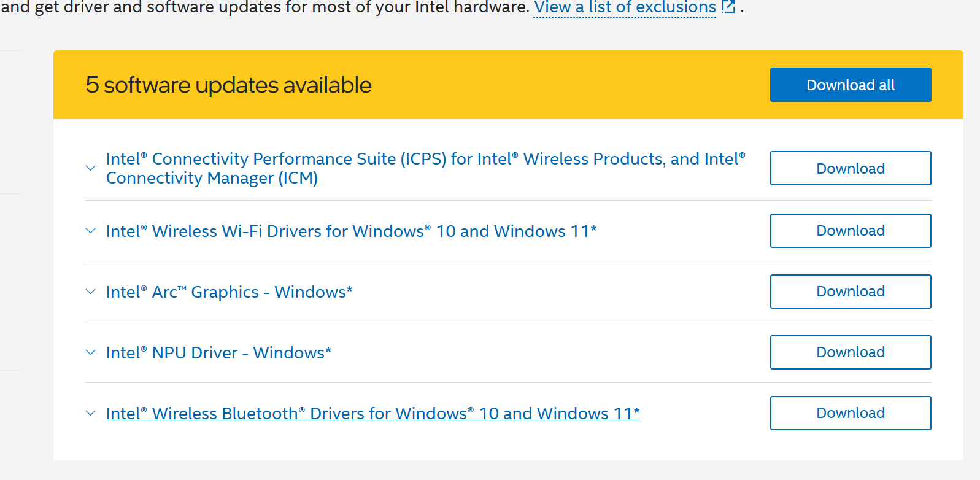
Task: Expand the Intel Connectivity Performance Suite chevron
Action: coord(91,168)
